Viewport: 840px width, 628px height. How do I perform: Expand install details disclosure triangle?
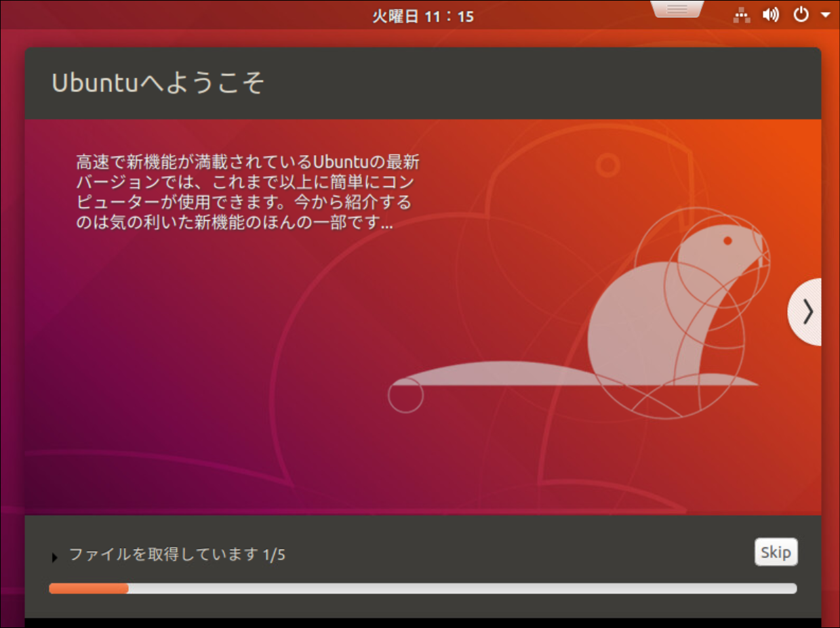click(55, 557)
